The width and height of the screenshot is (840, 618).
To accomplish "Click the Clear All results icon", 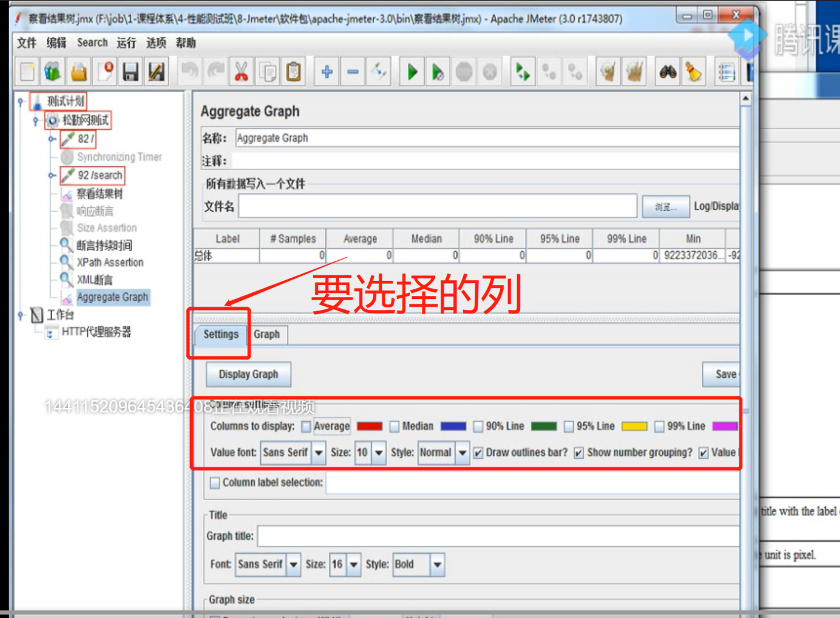I will (x=634, y=72).
